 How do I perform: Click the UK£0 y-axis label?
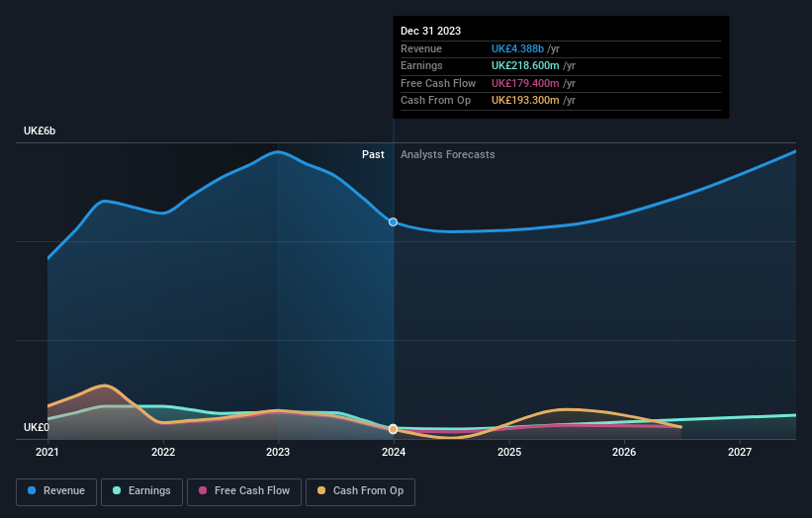click(37, 427)
